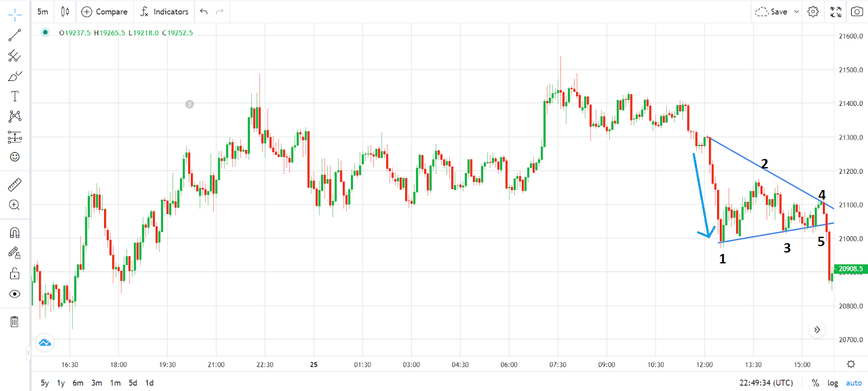This screenshot has height=391, width=868.
Task: Click the zoom in magnifier tool
Action: pos(15,205)
